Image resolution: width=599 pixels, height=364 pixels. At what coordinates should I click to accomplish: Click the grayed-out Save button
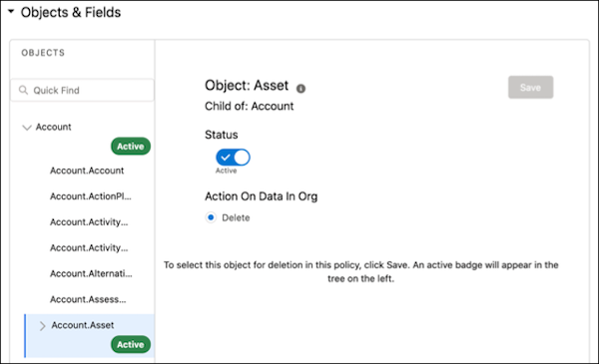530,88
